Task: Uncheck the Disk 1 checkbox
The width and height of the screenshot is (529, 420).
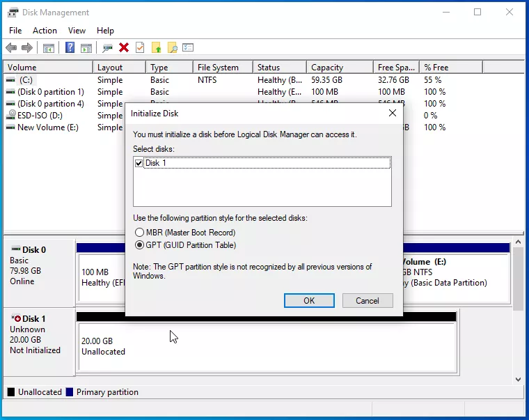Action: pos(139,164)
